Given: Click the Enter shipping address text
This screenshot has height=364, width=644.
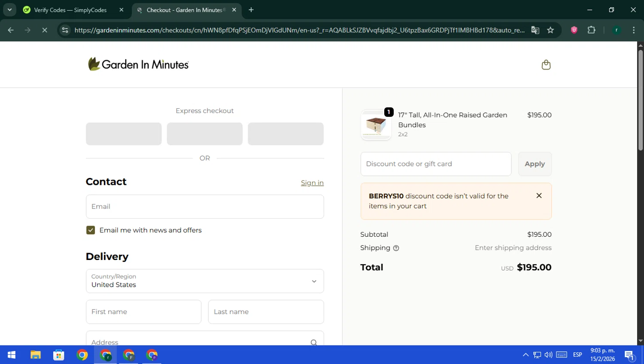Looking at the screenshot, I should pos(513,248).
